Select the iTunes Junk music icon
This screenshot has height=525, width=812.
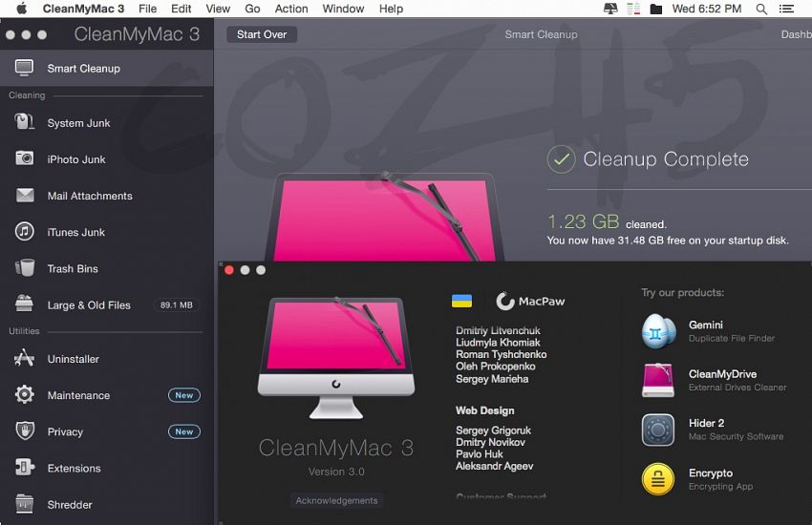(24, 231)
